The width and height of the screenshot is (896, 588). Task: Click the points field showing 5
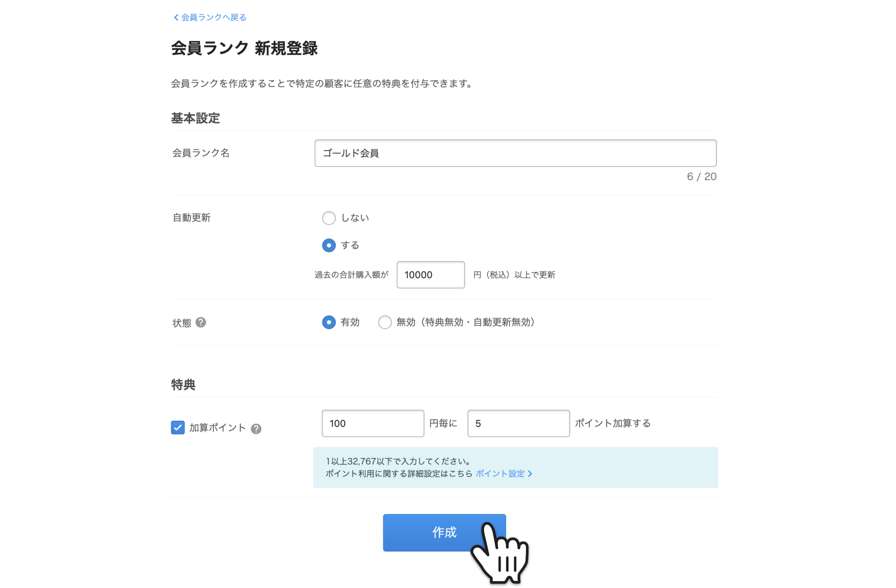518,423
